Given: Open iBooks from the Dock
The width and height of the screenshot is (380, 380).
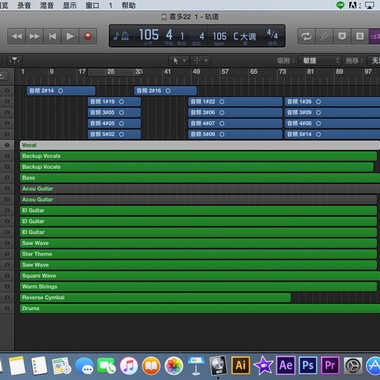Looking at the screenshot, I should [x=151, y=366].
